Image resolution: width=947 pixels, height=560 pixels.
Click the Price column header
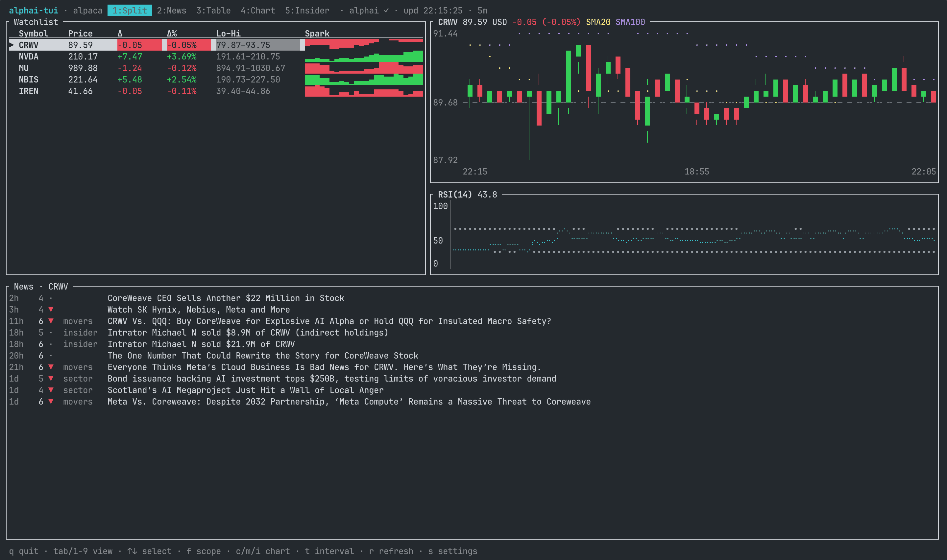click(x=80, y=34)
